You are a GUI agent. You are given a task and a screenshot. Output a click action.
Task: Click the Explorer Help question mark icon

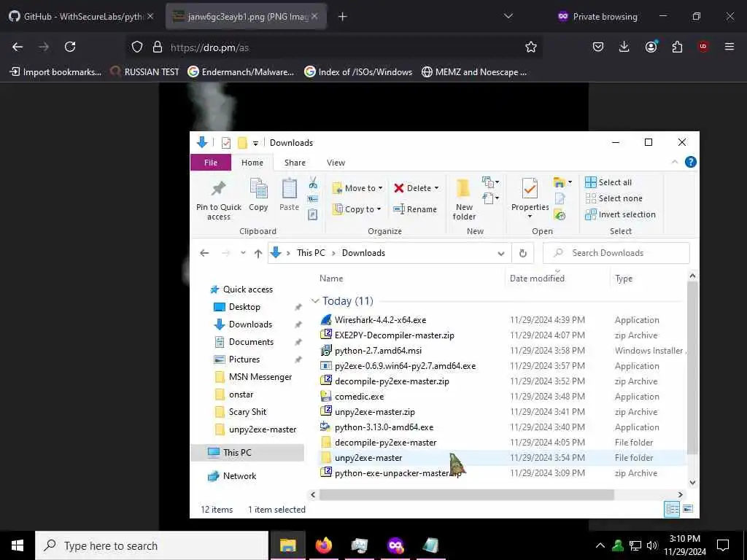690,162
